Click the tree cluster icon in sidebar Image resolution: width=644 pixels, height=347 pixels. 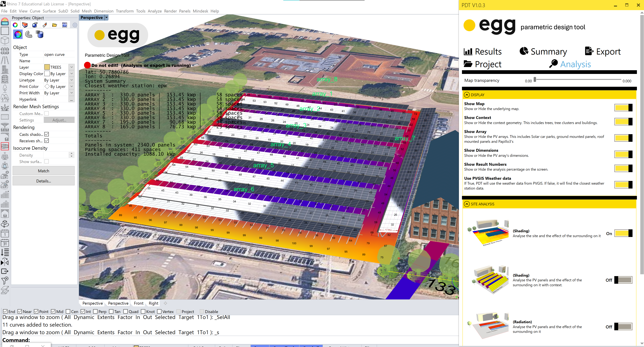(x=5, y=98)
